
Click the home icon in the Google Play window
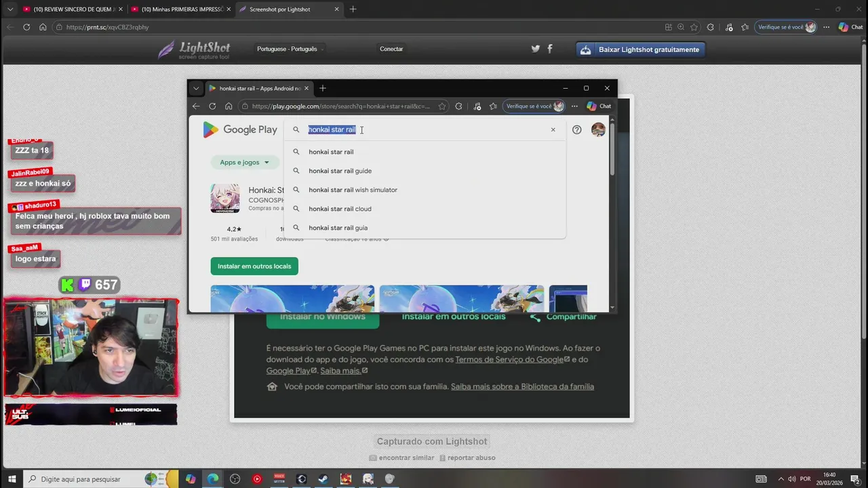click(x=229, y=106)
